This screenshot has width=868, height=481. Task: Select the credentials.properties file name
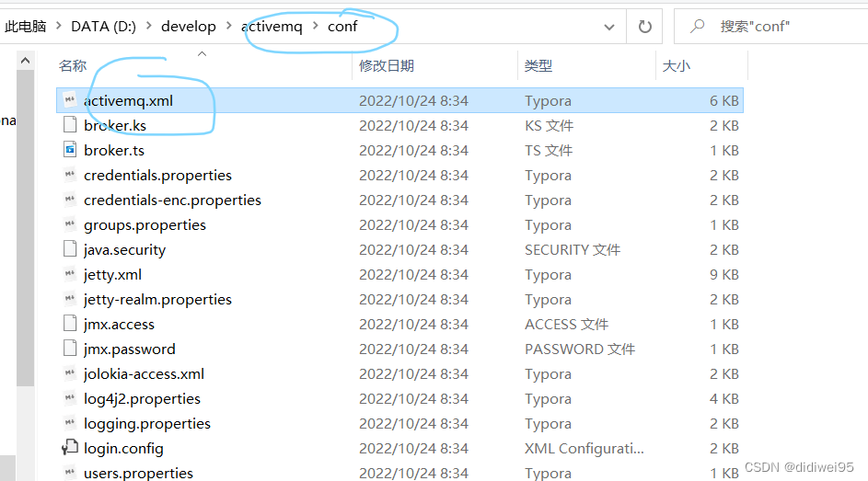coord(157,176)
